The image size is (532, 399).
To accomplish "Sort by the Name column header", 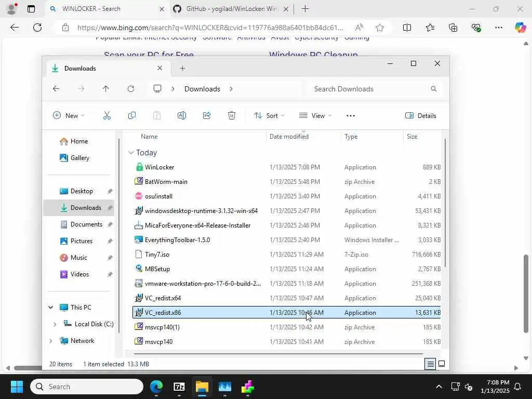I will (x=149, y=137).
